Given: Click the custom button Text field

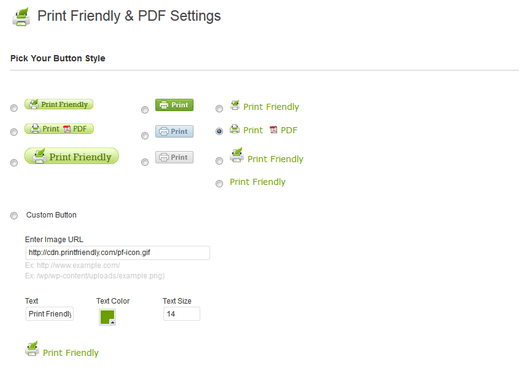Looking at the screenshot, I should (50, 314).
